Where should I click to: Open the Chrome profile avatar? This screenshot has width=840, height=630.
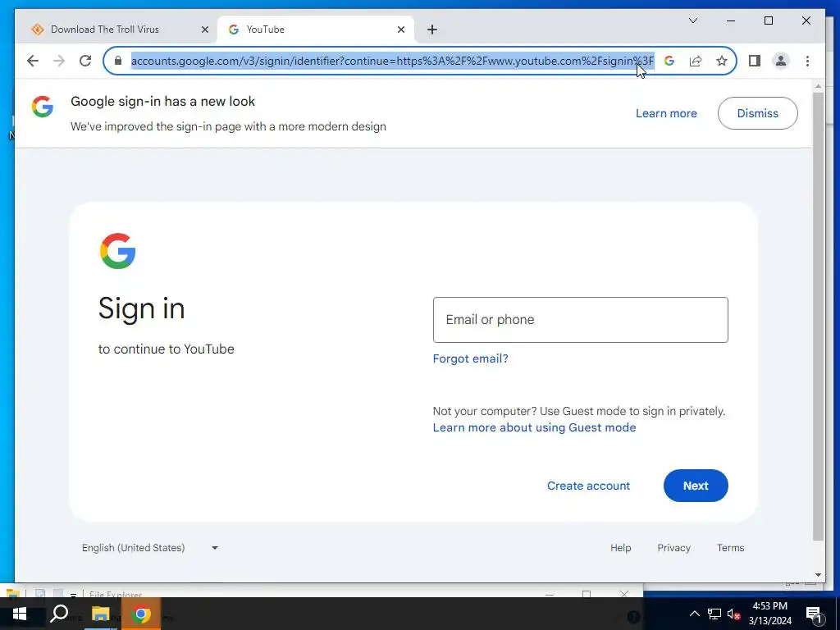781,61
